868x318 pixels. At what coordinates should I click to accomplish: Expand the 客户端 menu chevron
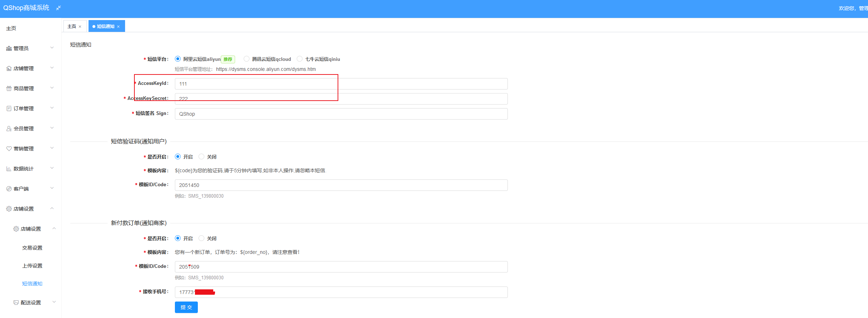52,188
